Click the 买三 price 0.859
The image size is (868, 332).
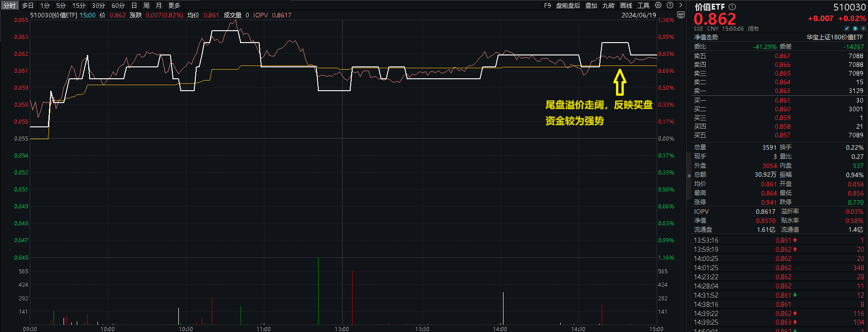click(782, 118)
